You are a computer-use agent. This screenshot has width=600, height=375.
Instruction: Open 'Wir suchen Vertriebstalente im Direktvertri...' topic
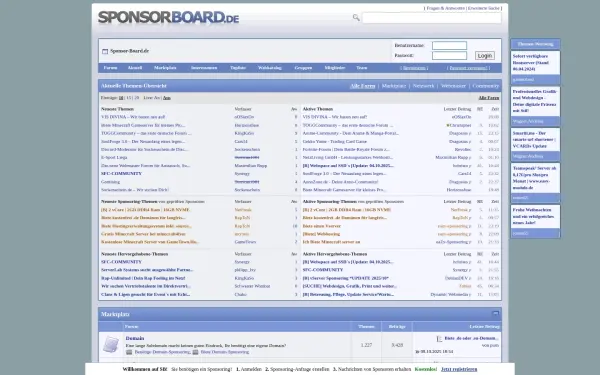point(145,286)
